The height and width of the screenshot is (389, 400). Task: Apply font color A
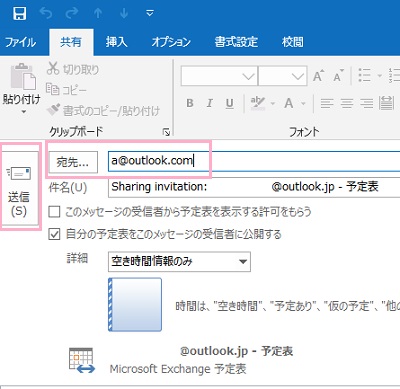(289, 103)
